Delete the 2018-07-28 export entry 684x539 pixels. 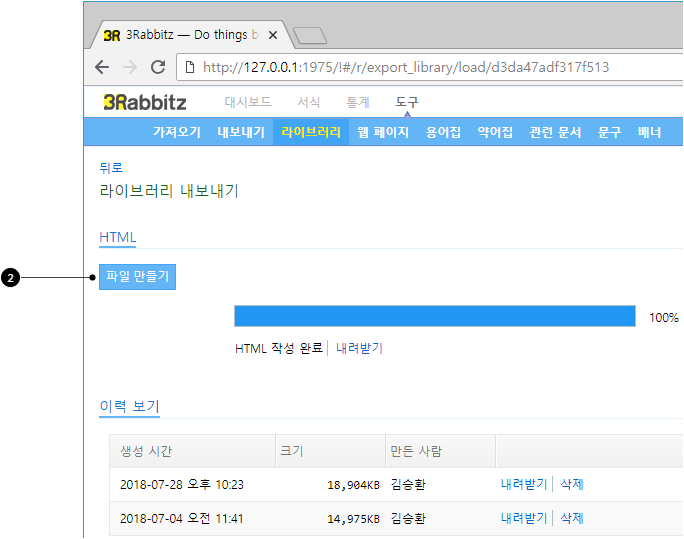571,484
